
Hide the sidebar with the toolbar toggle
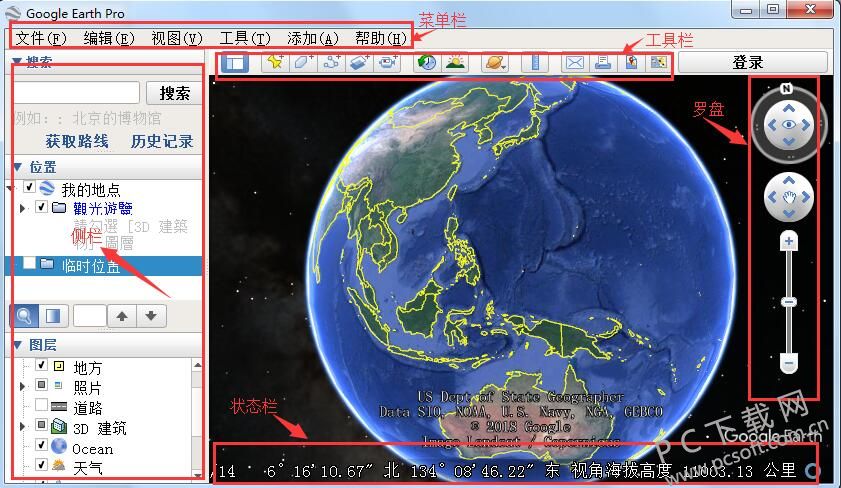234,63
